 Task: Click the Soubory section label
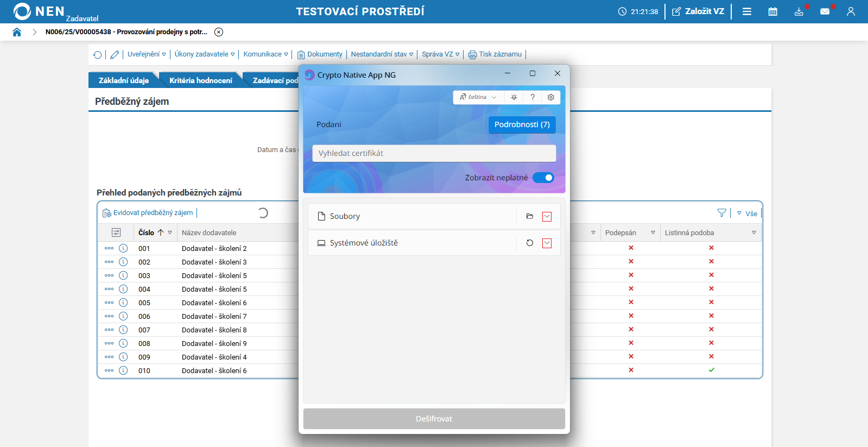click(345, 216)
